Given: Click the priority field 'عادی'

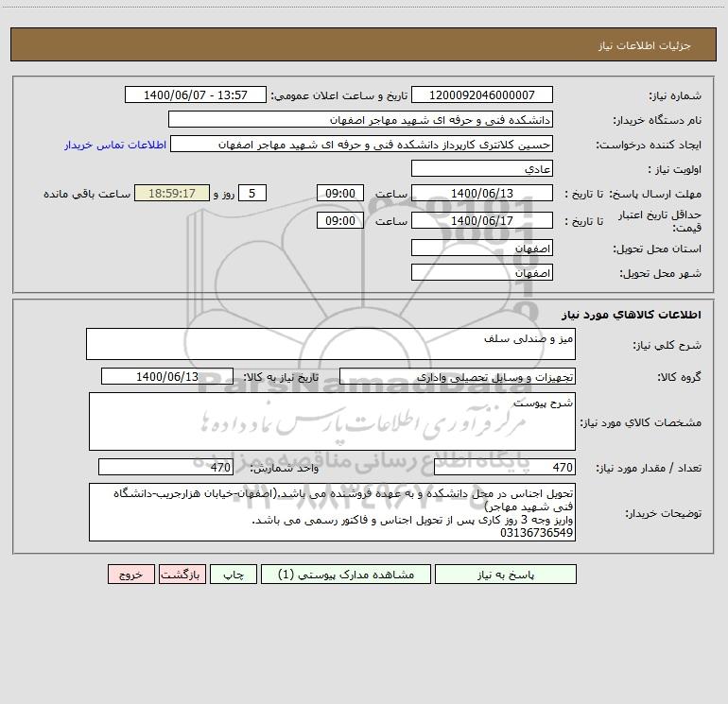Looking at the screenshot, I should [x=482, y=168].
